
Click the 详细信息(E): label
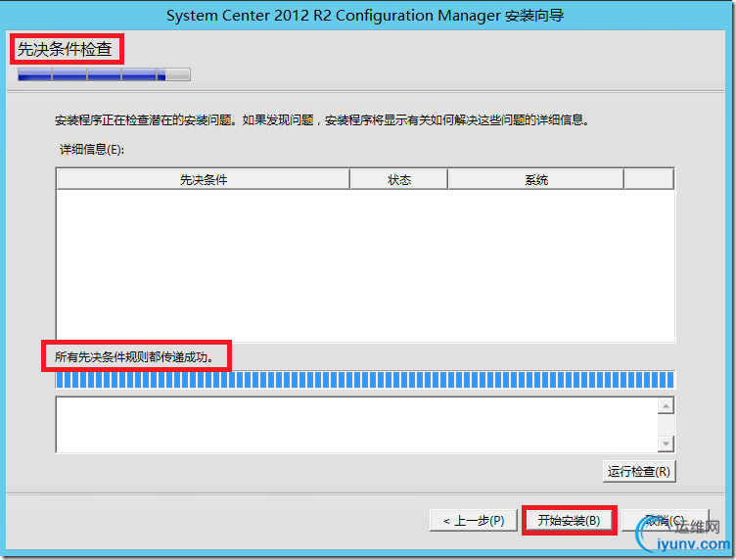pyautogui.click(x=92, y=150)
